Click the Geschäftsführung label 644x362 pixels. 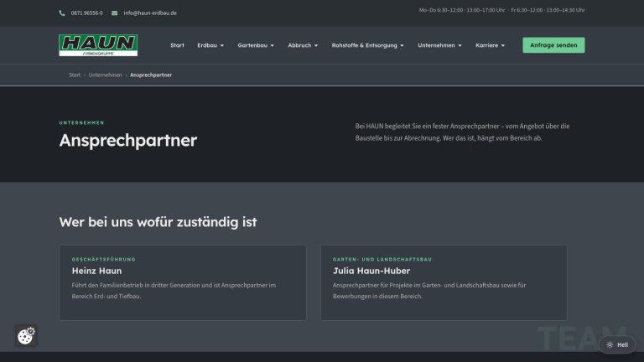[103, 260]
